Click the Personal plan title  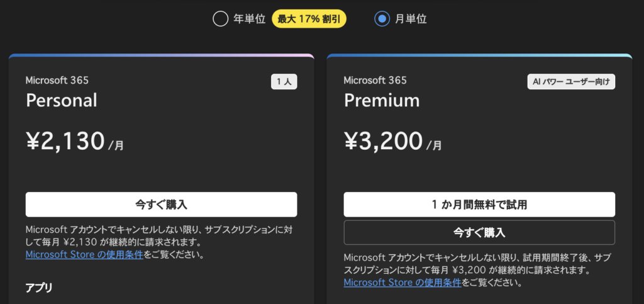point(61,100)
